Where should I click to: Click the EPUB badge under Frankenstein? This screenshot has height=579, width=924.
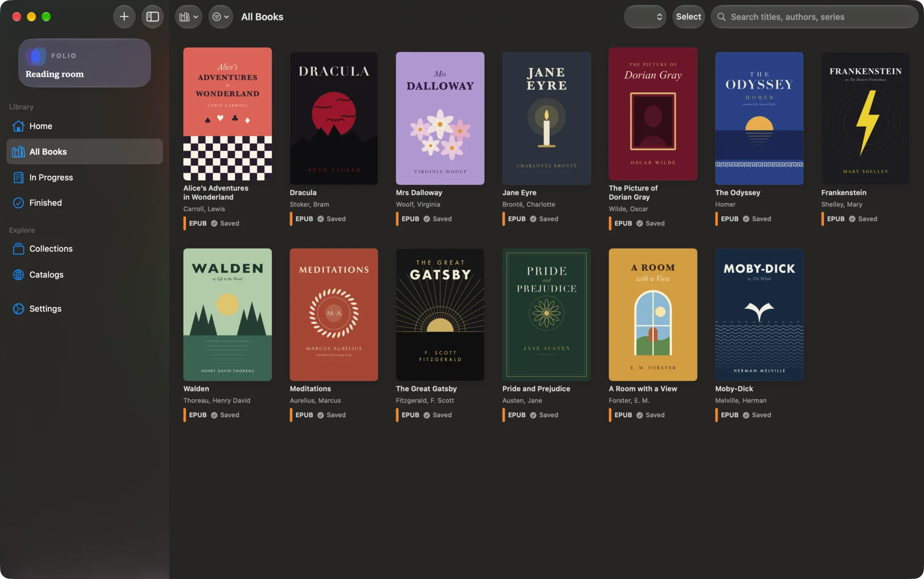click(836, 219)
